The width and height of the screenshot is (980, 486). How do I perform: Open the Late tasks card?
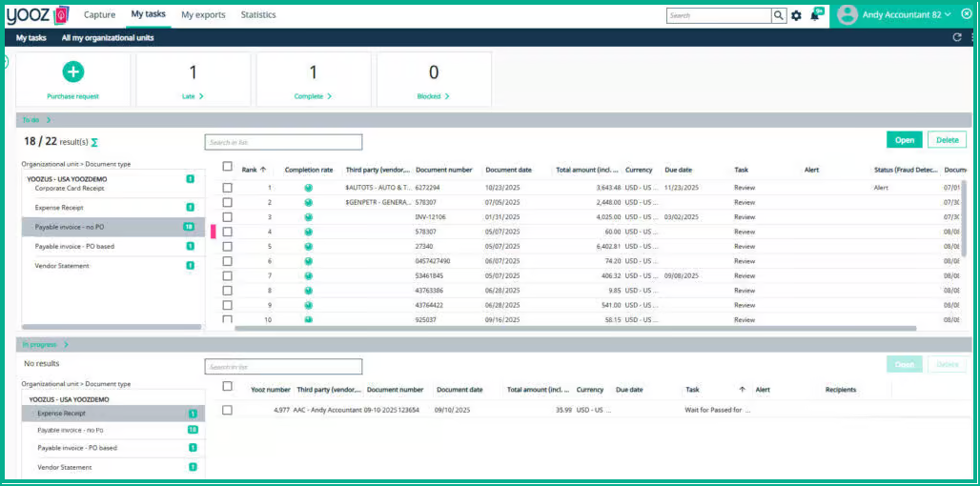tap(194, 79)
